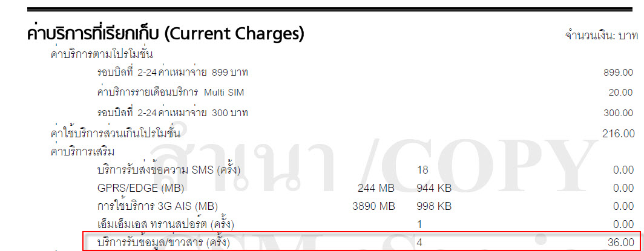Select the 899.00 amount
Image resolution: width=644 pixels, height=251 pixels.
(618, 73)
